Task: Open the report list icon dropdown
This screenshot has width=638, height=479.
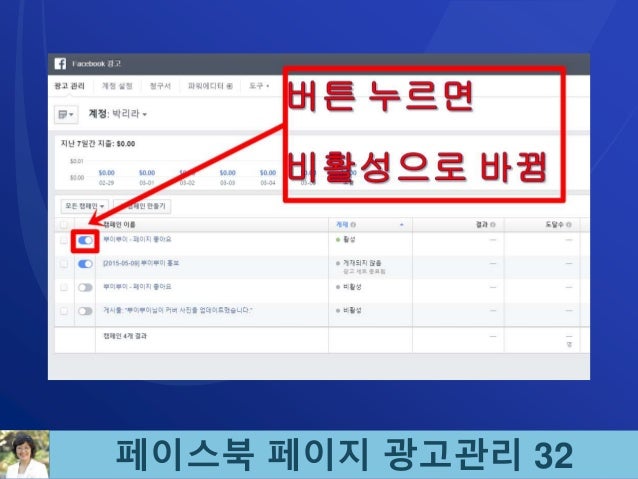Action: coord(66,114)
